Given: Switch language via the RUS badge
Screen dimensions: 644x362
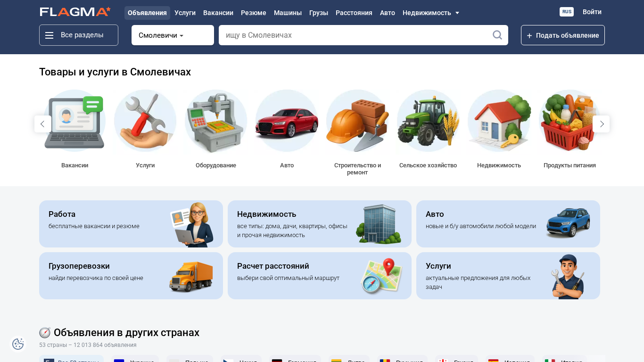Looking at the screenshot, I should click(567, 12).
